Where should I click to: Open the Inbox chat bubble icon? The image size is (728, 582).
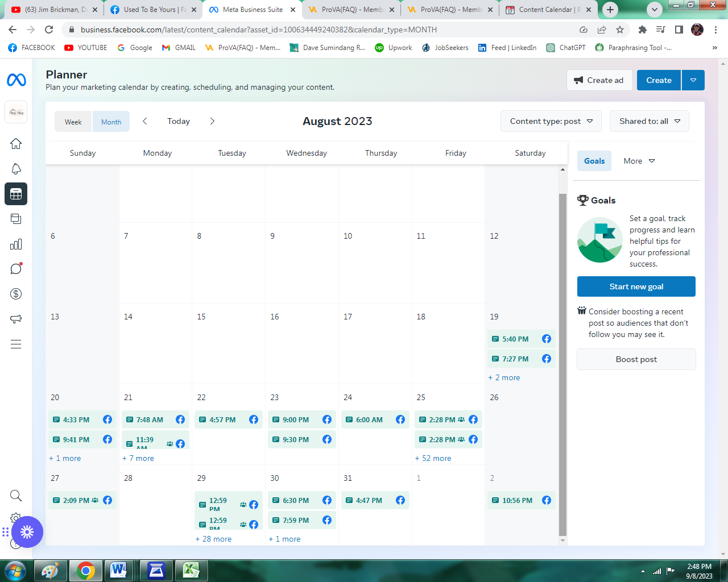point(16,268)
